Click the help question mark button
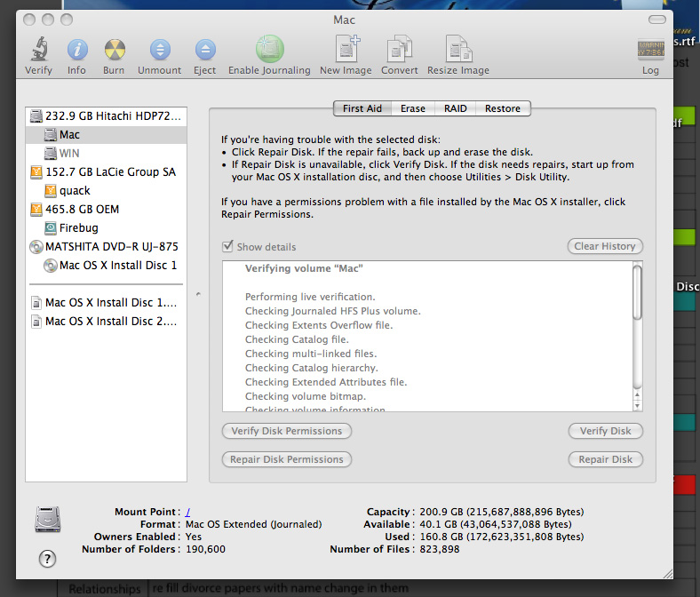The width and height of the screenshot is (700, 597). click(x=48, y=559)
